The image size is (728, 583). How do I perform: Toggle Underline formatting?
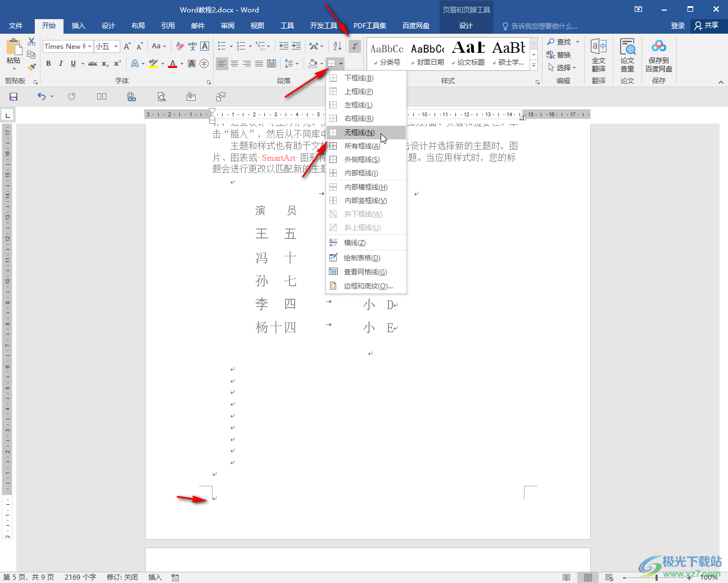(73, 64)
